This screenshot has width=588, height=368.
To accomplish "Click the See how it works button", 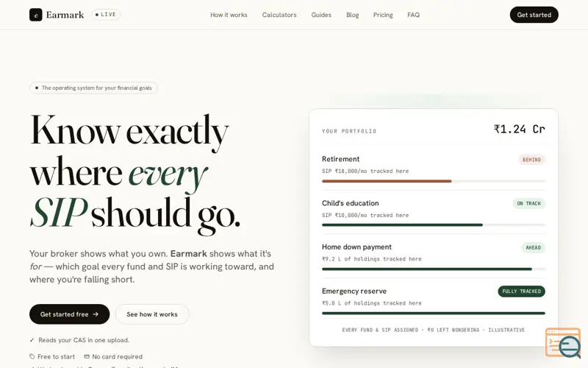I will [x=152, y=314].
